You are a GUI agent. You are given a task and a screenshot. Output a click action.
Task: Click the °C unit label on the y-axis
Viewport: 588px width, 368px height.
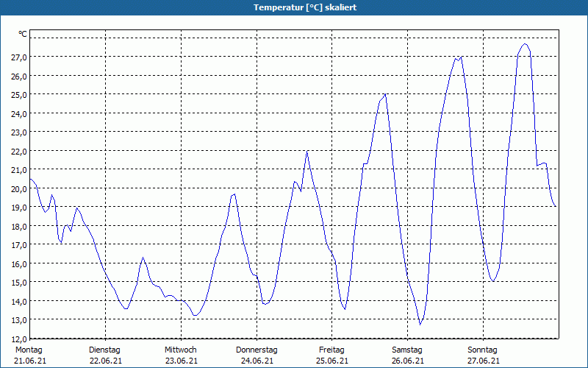point(23,34)
